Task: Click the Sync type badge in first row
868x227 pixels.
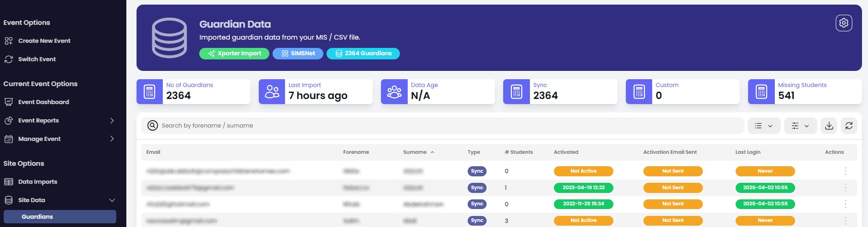Action: pyautogui.click(x=477, y=171)
